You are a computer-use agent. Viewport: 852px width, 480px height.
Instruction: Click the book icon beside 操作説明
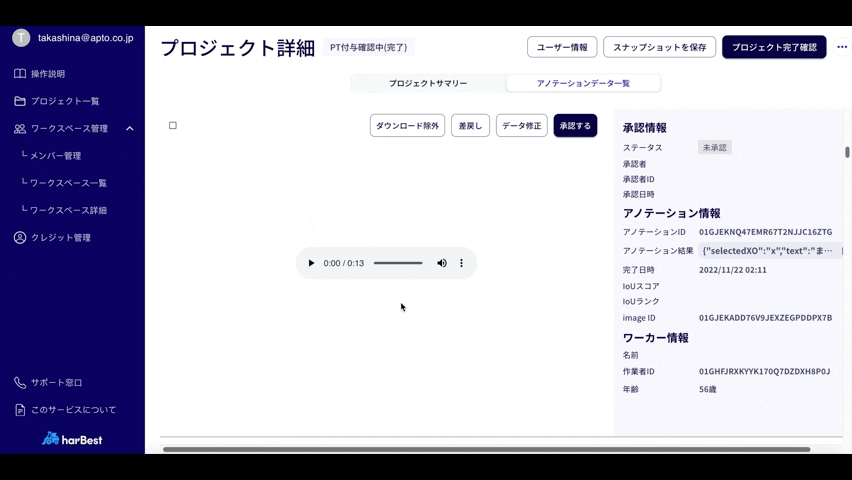click(x=20, y=74)
